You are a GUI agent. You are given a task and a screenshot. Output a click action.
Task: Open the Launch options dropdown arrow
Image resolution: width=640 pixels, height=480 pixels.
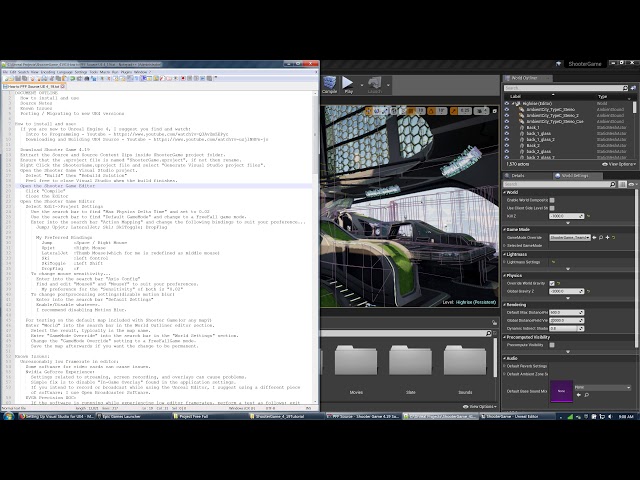point(388,85)
